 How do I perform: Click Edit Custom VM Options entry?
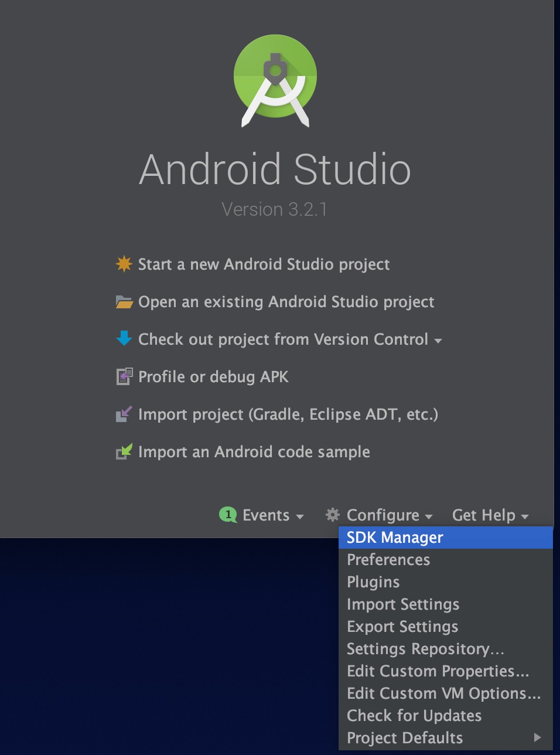tap(443, 693)
